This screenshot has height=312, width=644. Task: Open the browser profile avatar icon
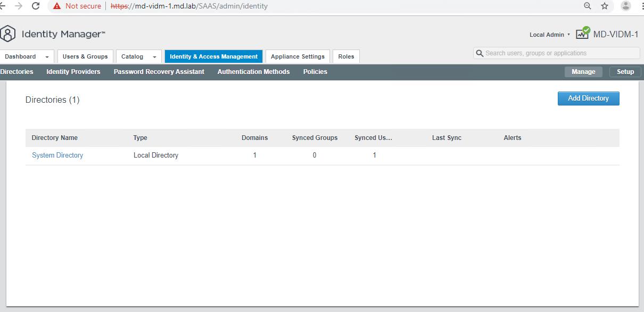click(626, 6)
